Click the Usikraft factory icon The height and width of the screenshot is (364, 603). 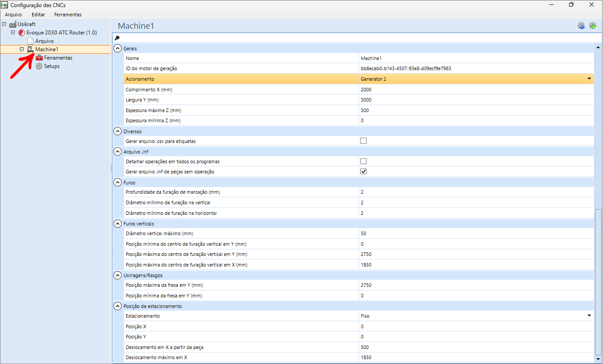pos(13,24)
